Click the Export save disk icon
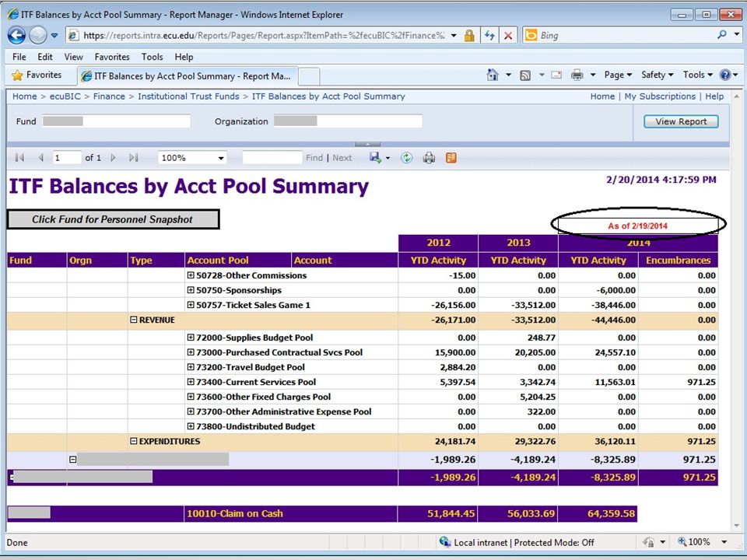747x560 pixels. tap(376, 158)
